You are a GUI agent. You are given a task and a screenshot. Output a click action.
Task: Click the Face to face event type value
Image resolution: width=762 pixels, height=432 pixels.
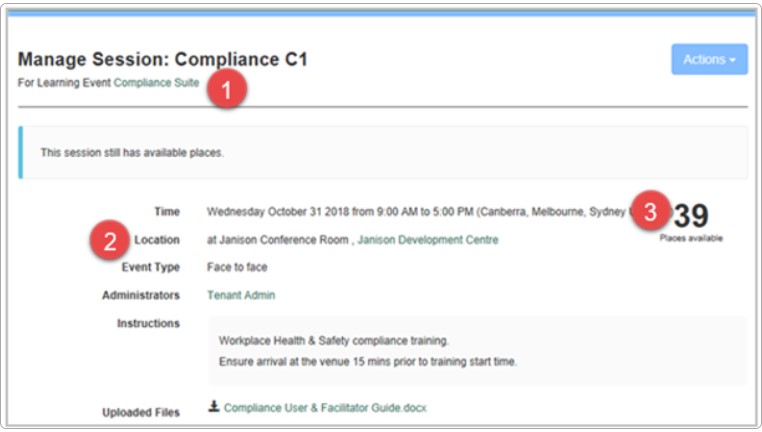point(237,268)
